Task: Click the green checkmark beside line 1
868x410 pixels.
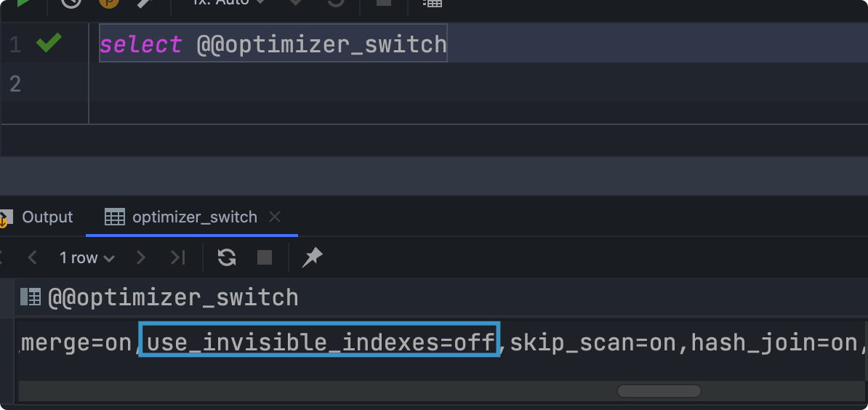Action: coord(49,43)
